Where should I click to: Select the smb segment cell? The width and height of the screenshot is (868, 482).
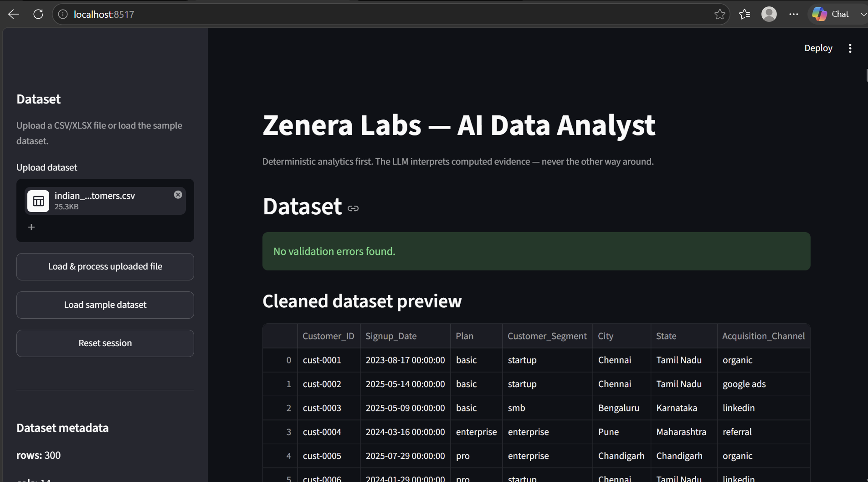click(547, 408)
